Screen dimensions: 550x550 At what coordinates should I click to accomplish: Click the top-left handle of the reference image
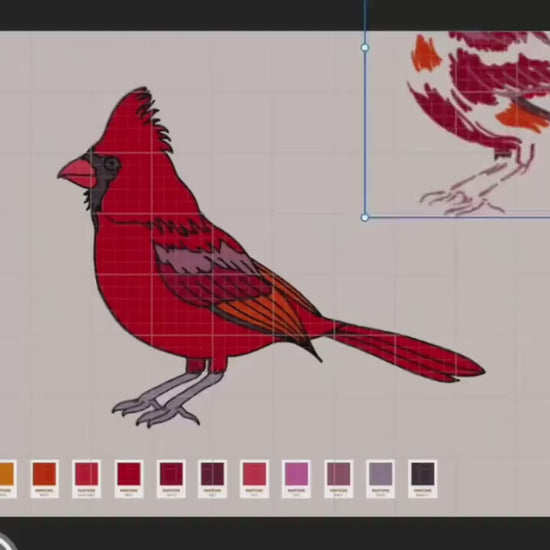coord(365,47)
